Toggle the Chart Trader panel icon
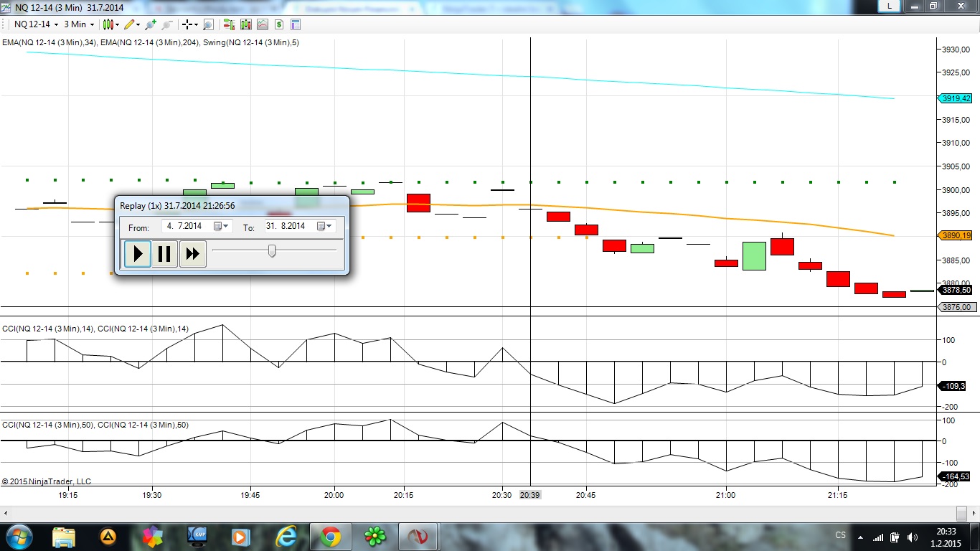This screenshot has height=551, width=980. (229, 24)
